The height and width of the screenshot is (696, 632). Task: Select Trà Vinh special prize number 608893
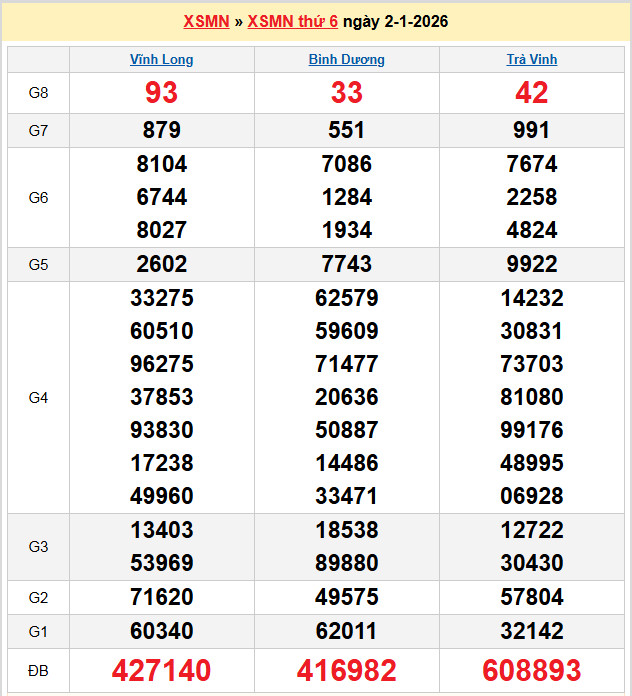pos(531,670)
